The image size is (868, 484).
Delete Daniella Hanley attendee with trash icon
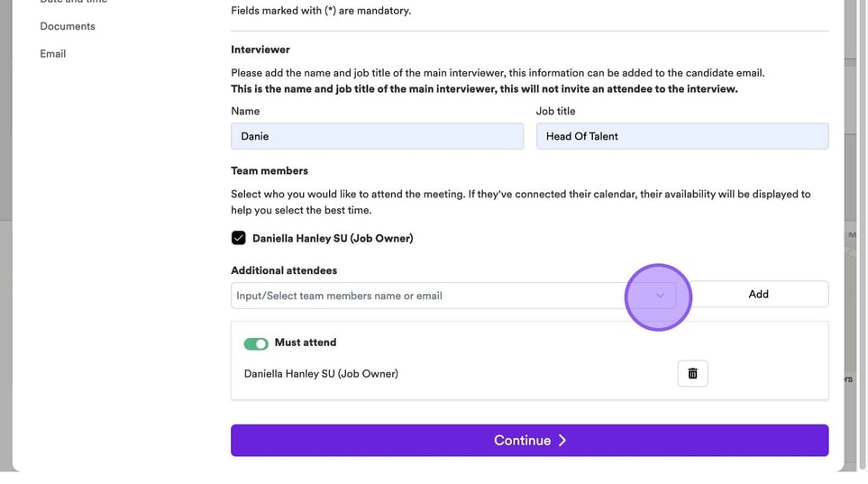(692, 373)
